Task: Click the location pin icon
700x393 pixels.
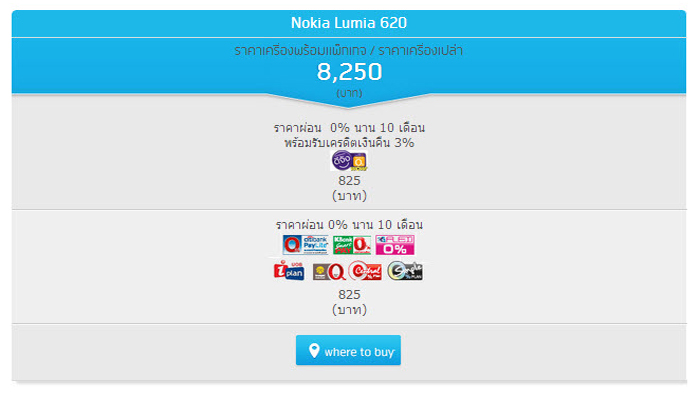Action: tap(314, 351)
